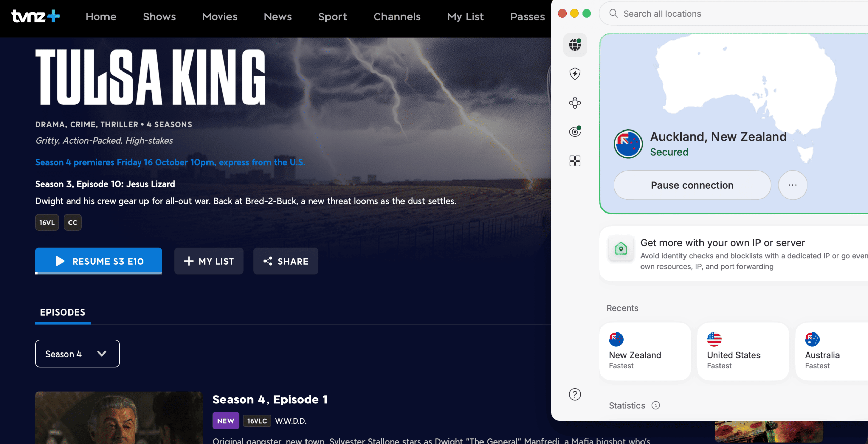This screenshot has width=868, height=444.
Task: Open the Movies menu item
Action: tap(220, 17)
